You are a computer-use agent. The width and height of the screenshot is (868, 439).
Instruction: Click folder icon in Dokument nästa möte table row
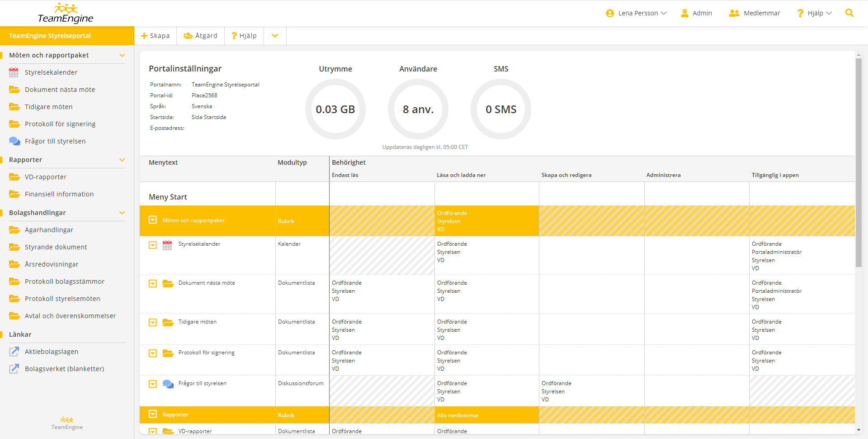168,284
